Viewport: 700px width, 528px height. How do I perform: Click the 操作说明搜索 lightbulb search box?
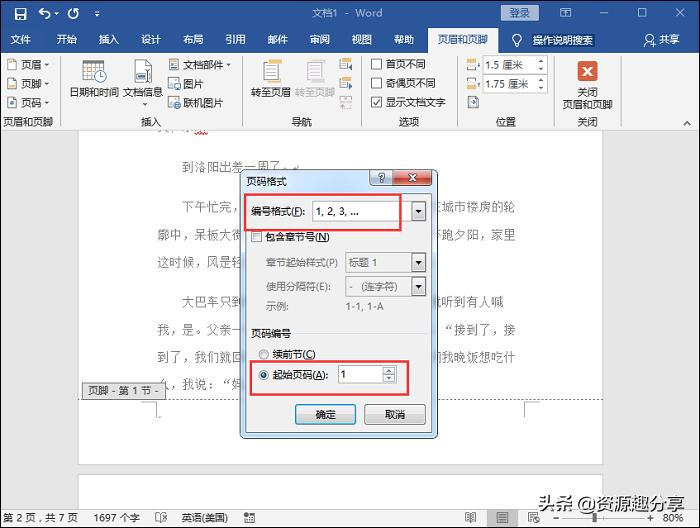pyautogui.click(x=553, y=40)
